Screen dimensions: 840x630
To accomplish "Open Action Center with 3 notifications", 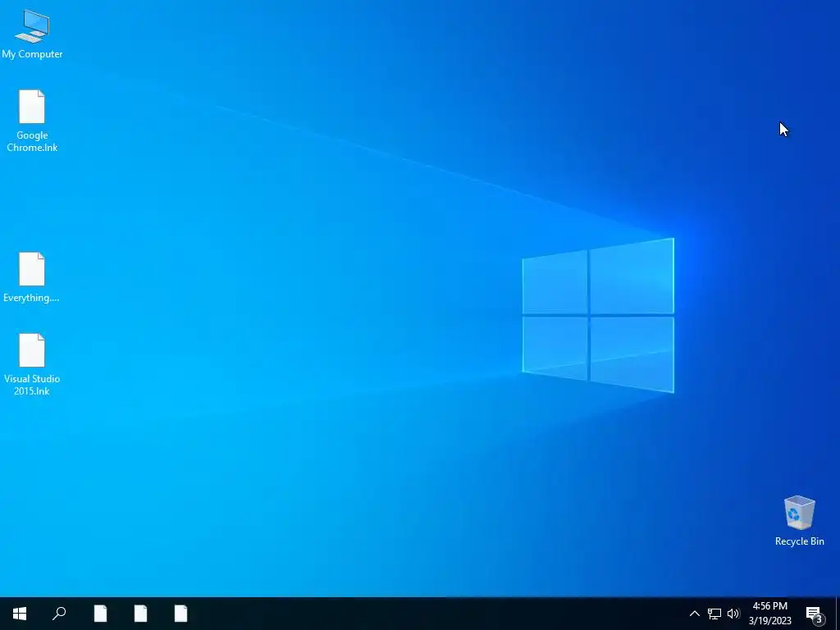I will point(815,614).
